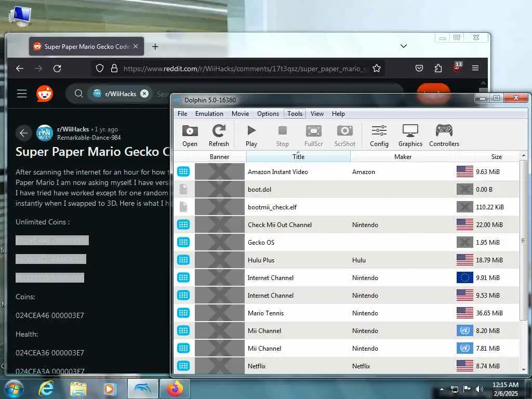The image size is (532, 399).
Task: Open Firefox extensions puzzle icon
Action: [438, 69]
